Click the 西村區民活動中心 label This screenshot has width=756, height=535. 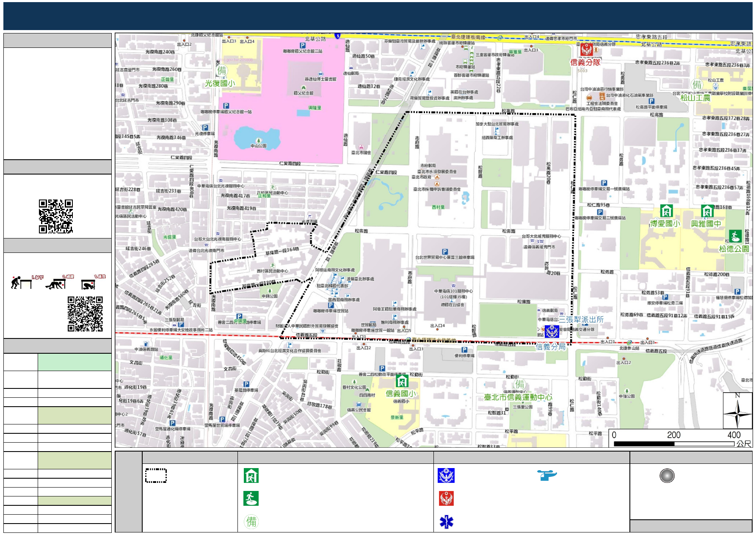(x=272, y=271)
